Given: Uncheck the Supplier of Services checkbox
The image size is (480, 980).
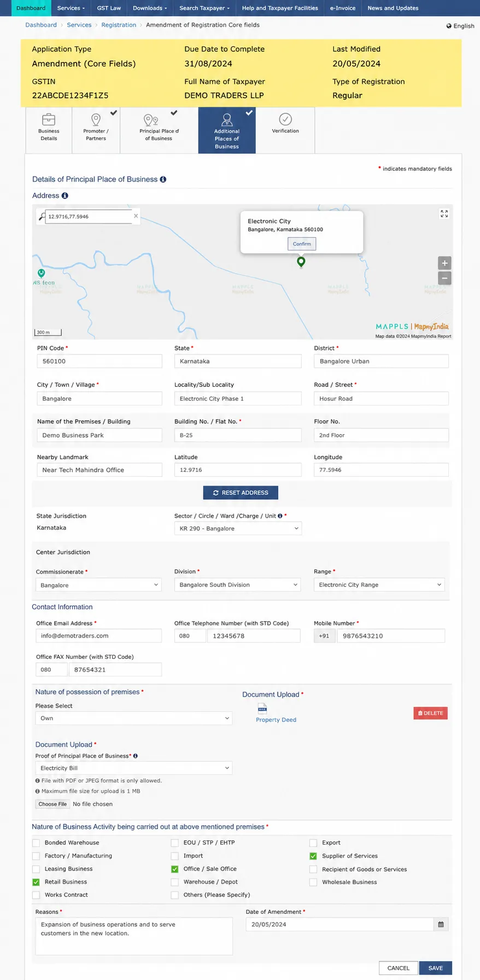Looking at the screenshot, I should [313, 856].
